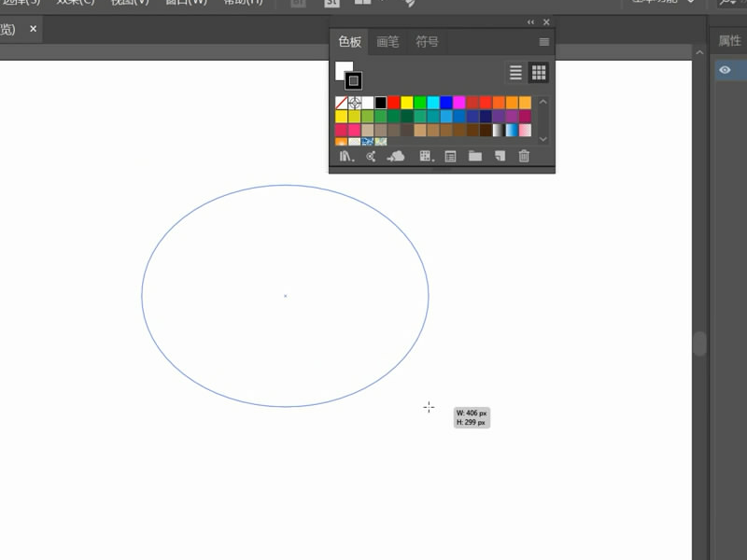Apply the blue gradient swatch
The image size is (747, 560).
coord(512,130)
